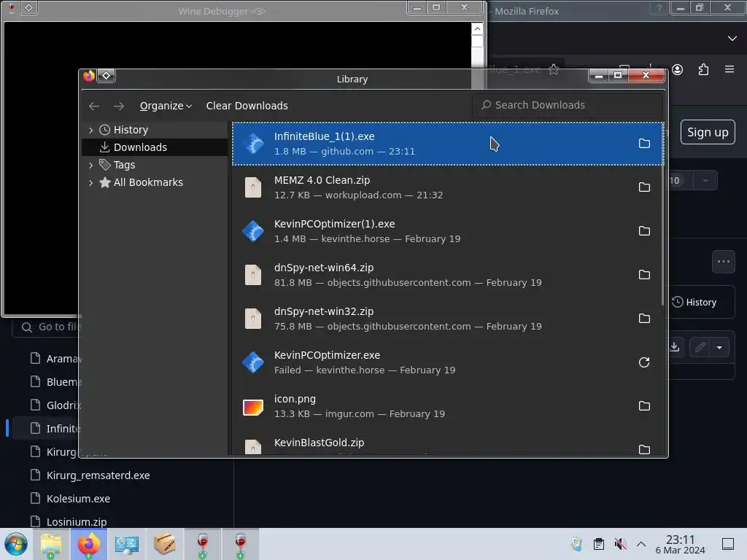747x560 pixels.
Task: Open the Firefox list all tabs chevron
Action: click(x=732, y=38)
